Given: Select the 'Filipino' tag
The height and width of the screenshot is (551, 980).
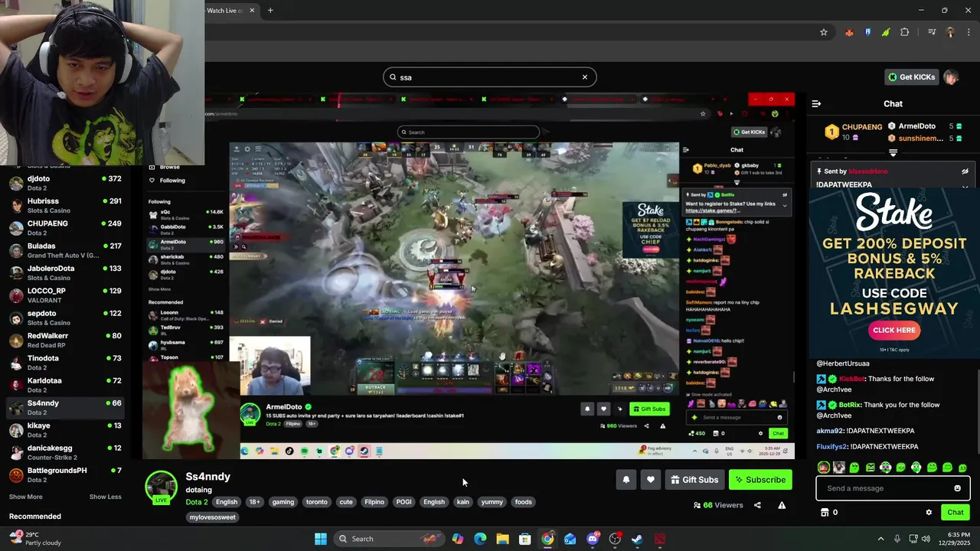Looking at the screenshot, I should click(x=374, y=502).
